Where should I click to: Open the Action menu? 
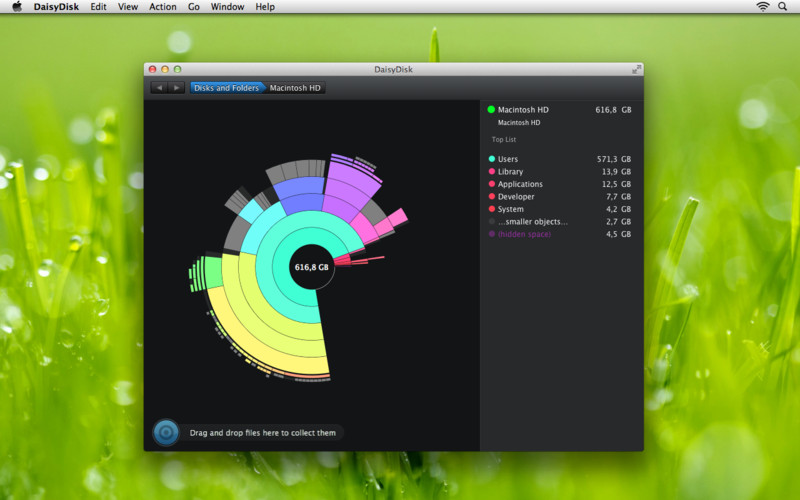pyautogui.click(x=162, y=6)
